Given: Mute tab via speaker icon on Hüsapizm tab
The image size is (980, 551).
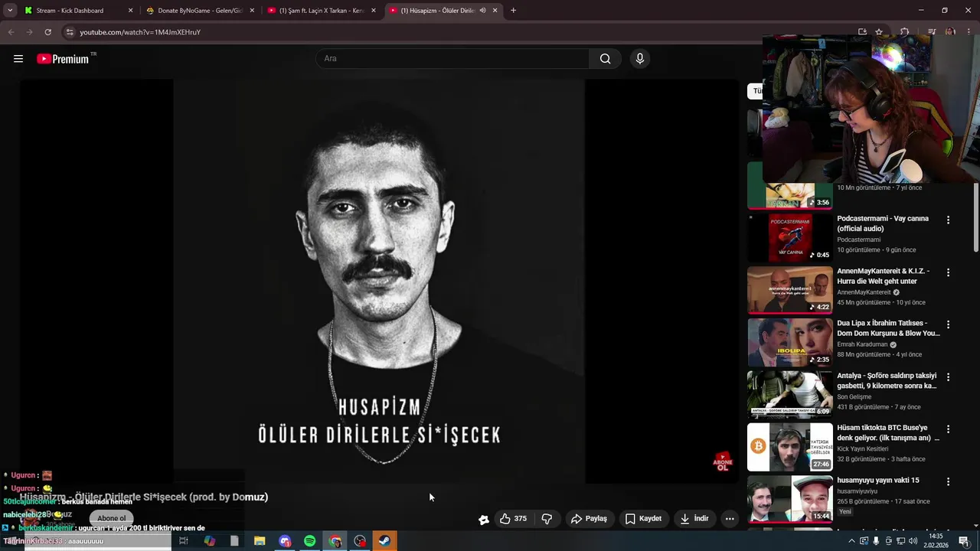Looking at the screenshot, I should tap(482, 11).
